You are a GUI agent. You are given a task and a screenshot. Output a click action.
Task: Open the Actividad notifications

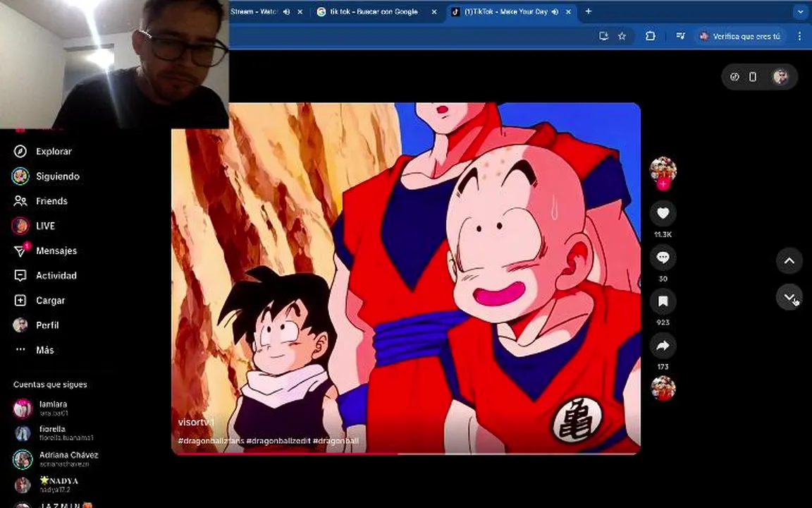[45, 275]
